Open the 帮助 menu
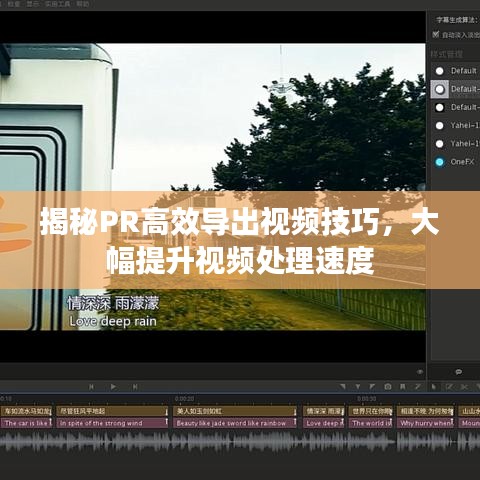This screenshot has width=480, height=480. 83,4
